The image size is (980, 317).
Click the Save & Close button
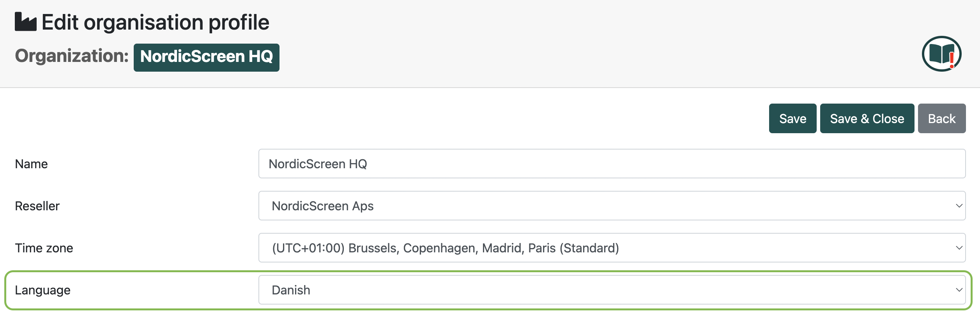coord(867,118)
